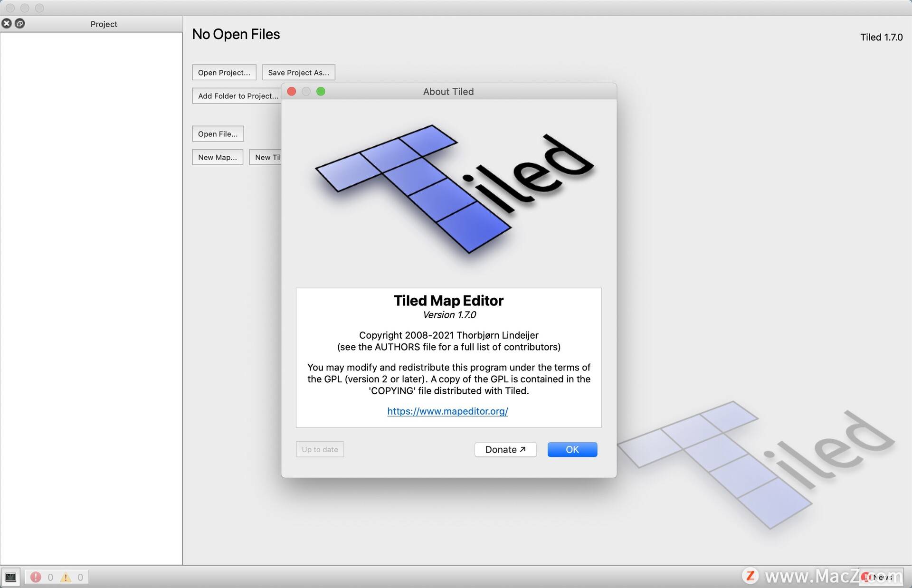Click the Donate button
Viewport: 912px width, 588px height.
click(x=505, y=449)
